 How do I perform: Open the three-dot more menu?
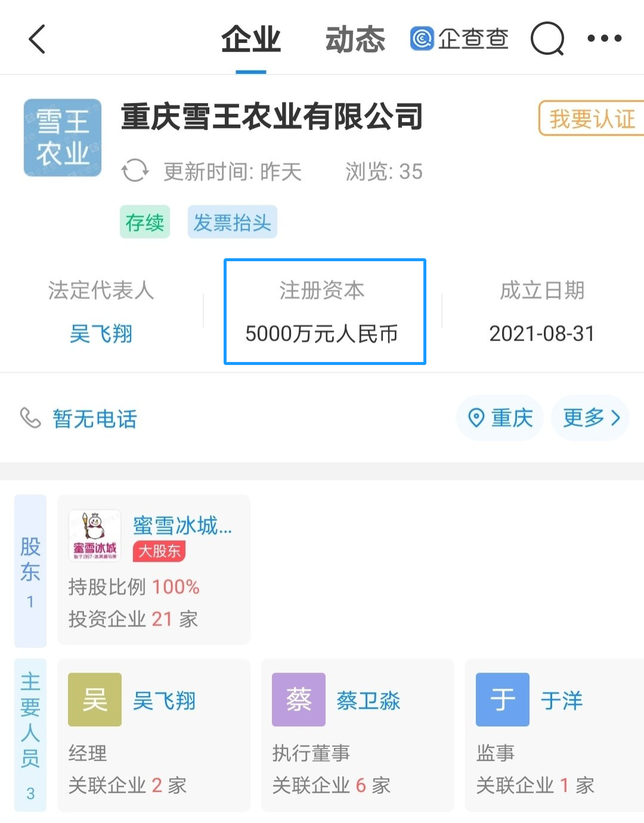click(x=604, y=39)
